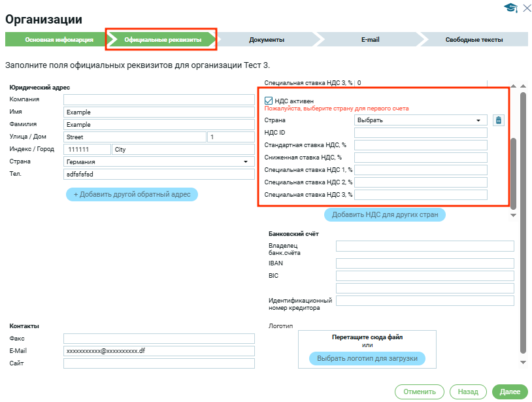Close the Организации dialog with the X icon

(x=527, y=7)
